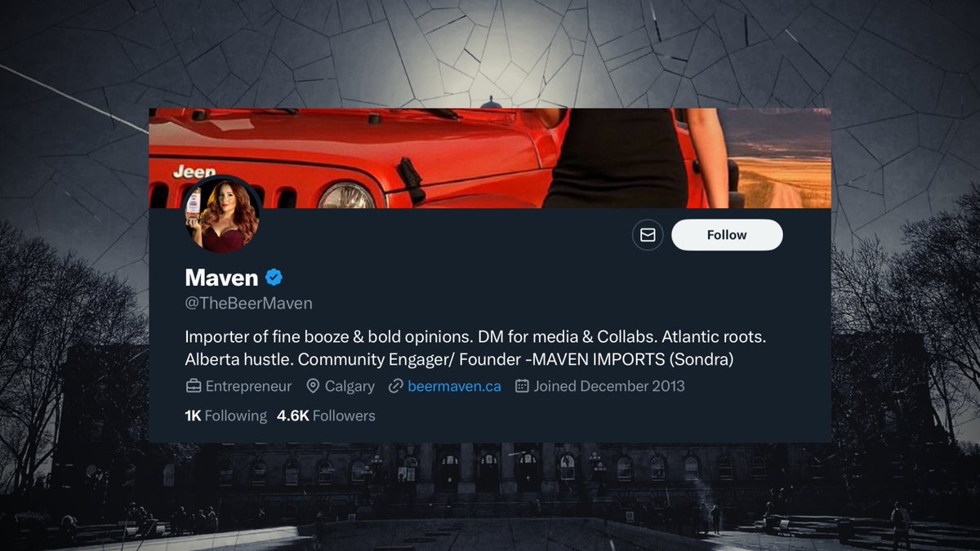This screenshot has height=551, width=980.
Task: Click the chain link icon
Action: click(395, 386)
